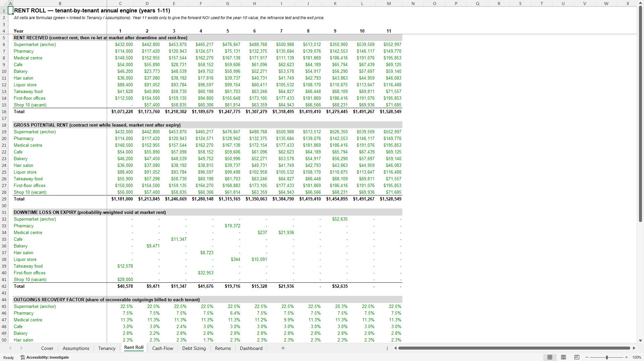Add a new sheet with plus icon
This screenshot has width=644, height=361.
click(x=283, y=348)
